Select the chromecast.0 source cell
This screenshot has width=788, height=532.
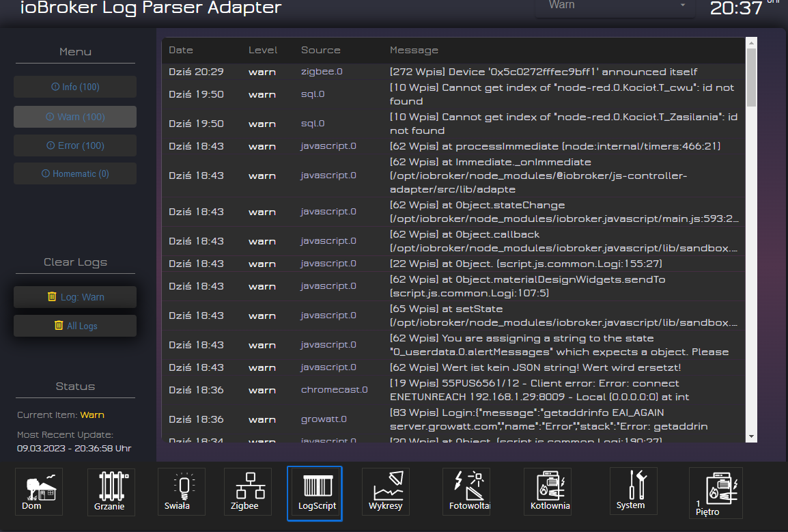tap(334, 390)
